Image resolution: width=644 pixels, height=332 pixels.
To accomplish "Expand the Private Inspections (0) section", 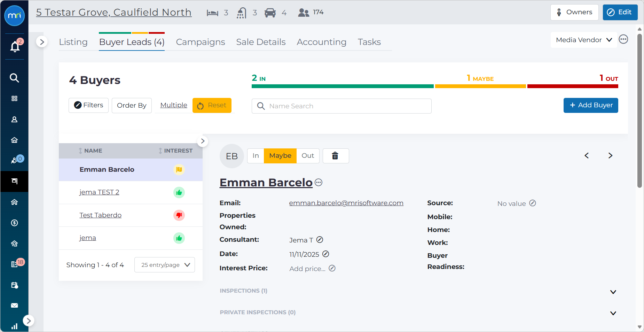I will [613, 313].
